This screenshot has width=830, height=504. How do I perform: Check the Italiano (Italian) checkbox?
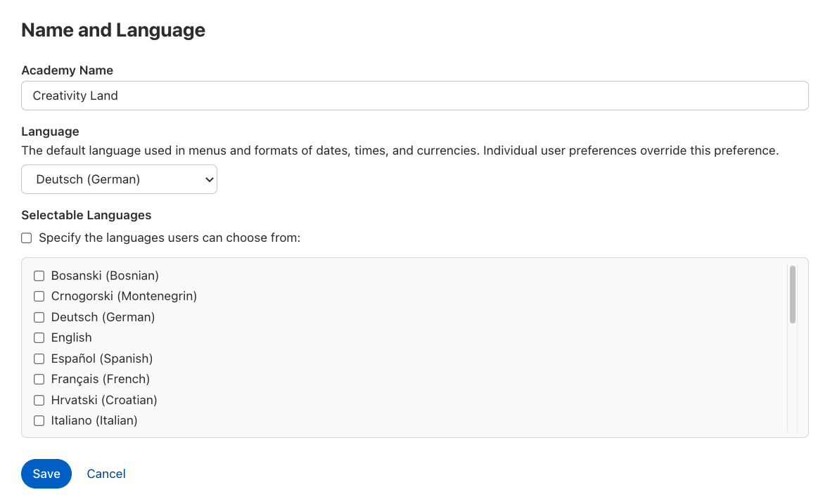pos(39,420)
